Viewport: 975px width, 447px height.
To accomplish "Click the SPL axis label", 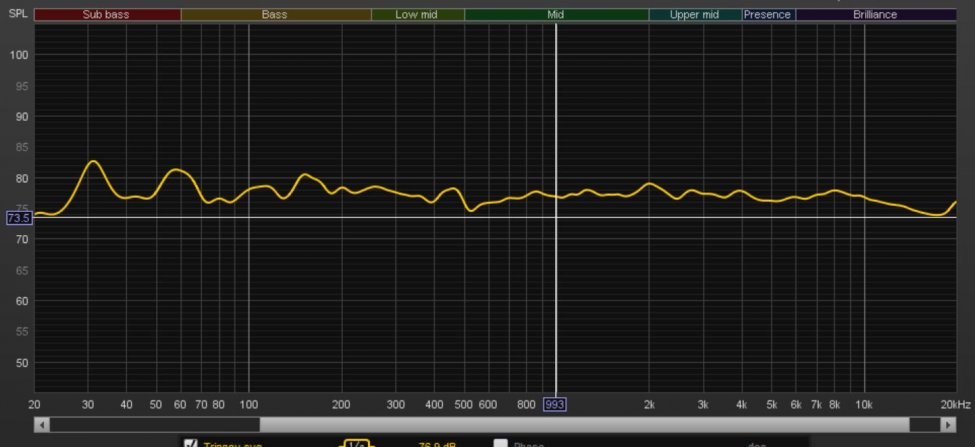I will (17, 15).
